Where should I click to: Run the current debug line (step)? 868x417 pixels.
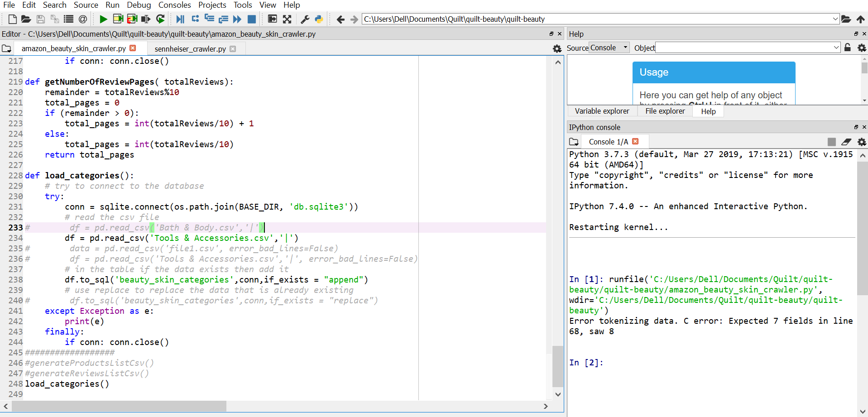click(195, 19)
